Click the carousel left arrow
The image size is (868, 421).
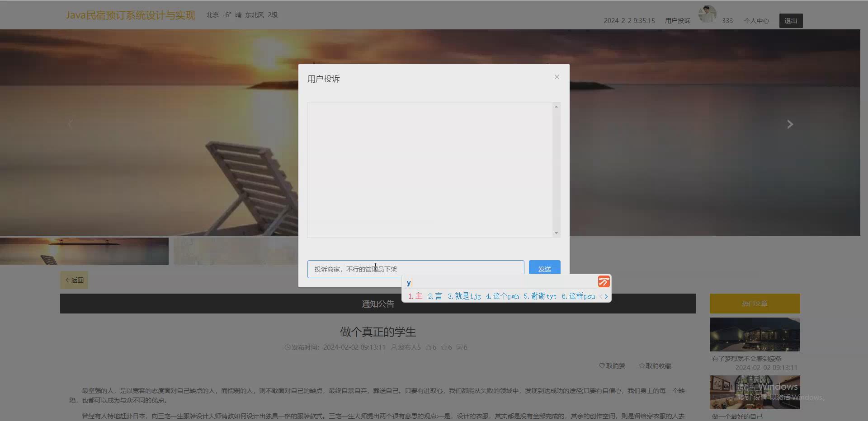point(71,124)
